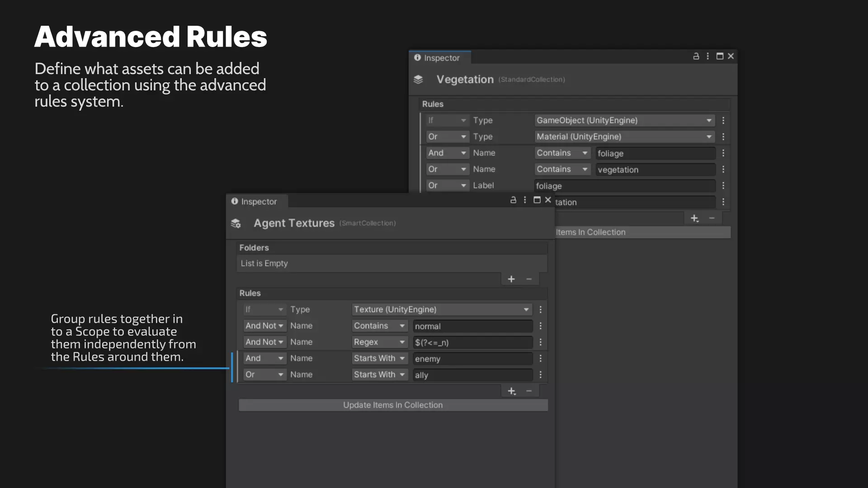Toggle the lock icon in Agent Textures Inspector
Image resolution: width=868 pixels, height=488 pixels.
coord(513,200)
